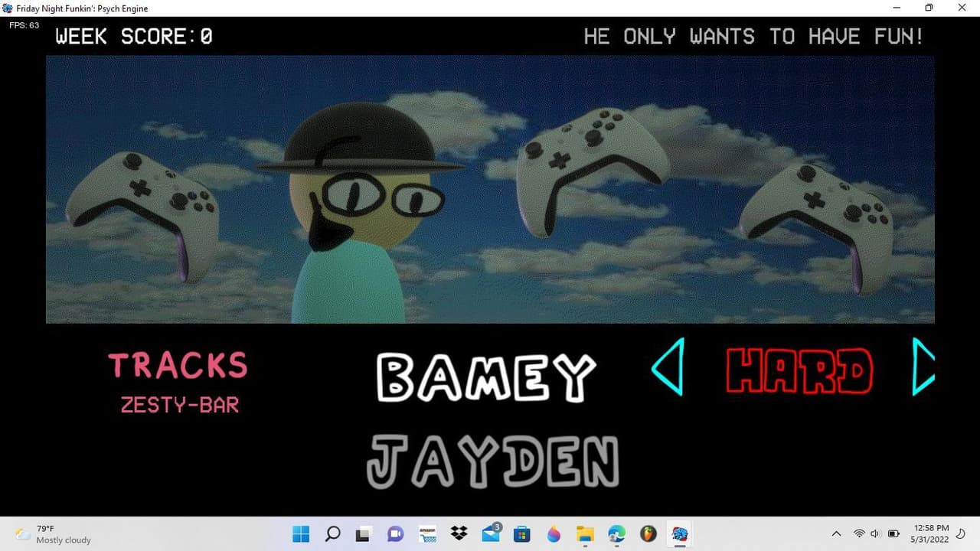
Task: Open taskbar Search
Action: 332,533
